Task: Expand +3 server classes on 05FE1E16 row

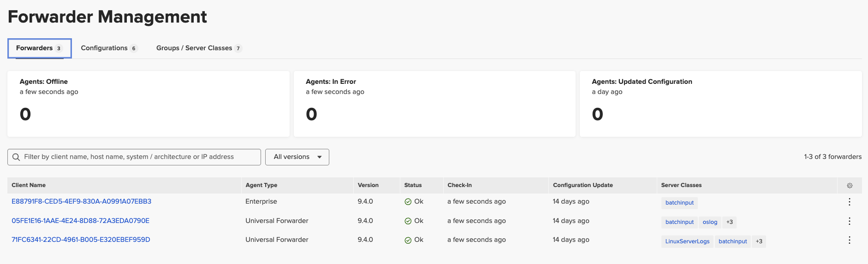Action: [x=729, y=222]
